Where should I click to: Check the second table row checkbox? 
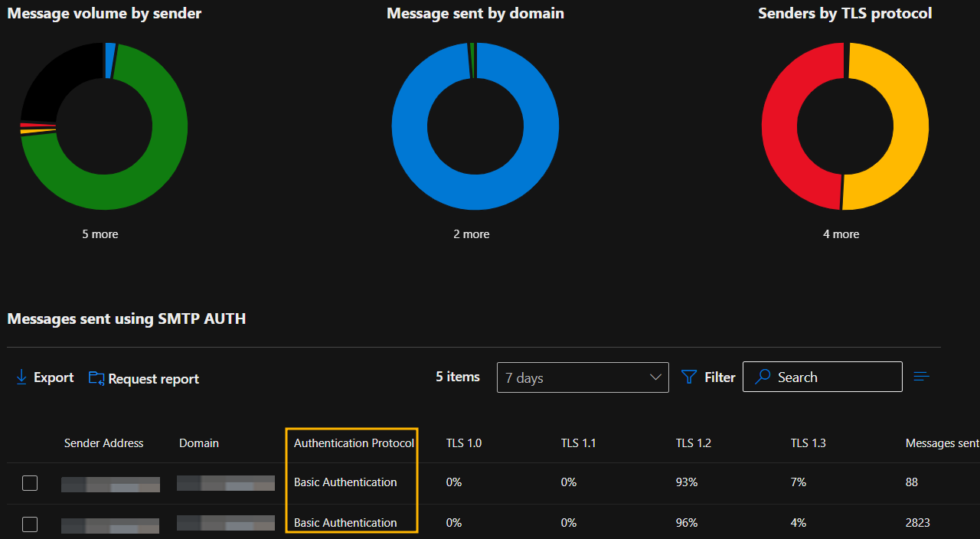point(29,524)
